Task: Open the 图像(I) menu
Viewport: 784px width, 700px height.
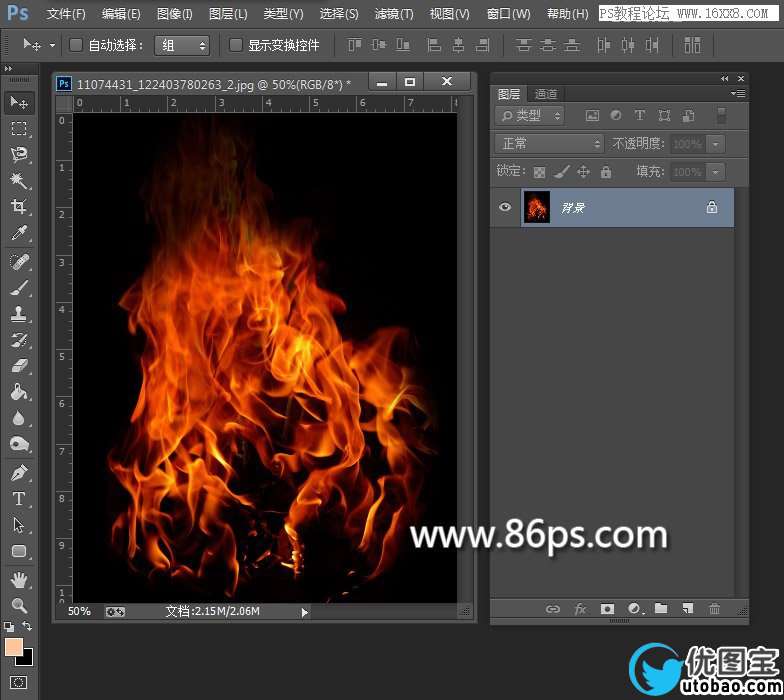Action: click(174, 14)
